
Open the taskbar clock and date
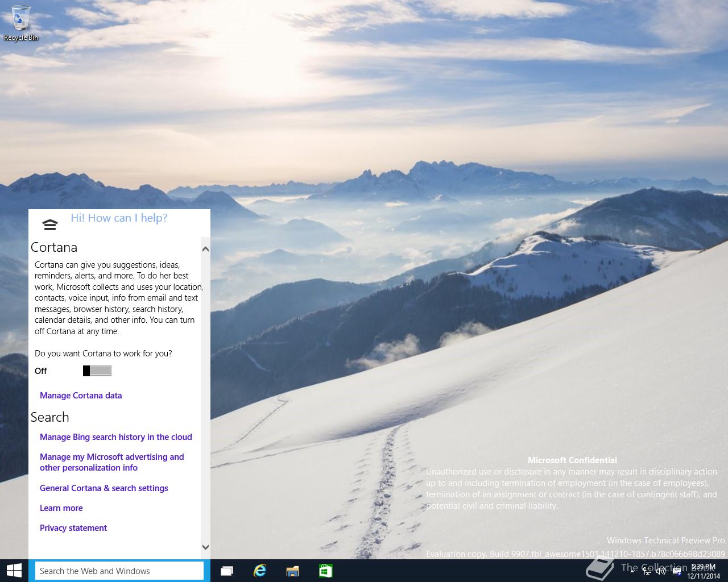point(704,571)
